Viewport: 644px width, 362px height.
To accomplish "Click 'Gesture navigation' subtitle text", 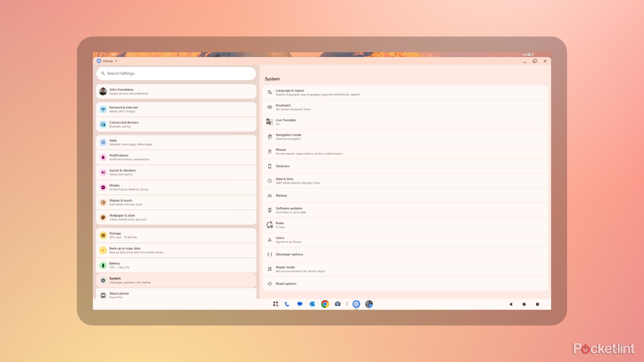I will (x=288, y=139).
